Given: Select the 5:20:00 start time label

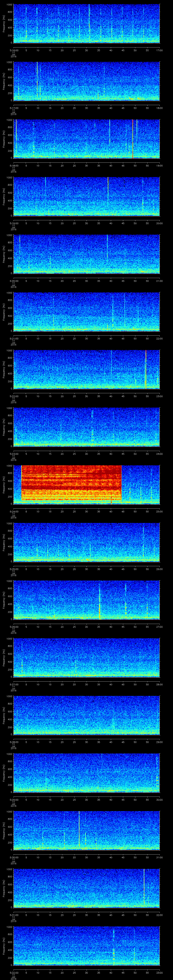Looking at the screenshot, I should 14,281.
